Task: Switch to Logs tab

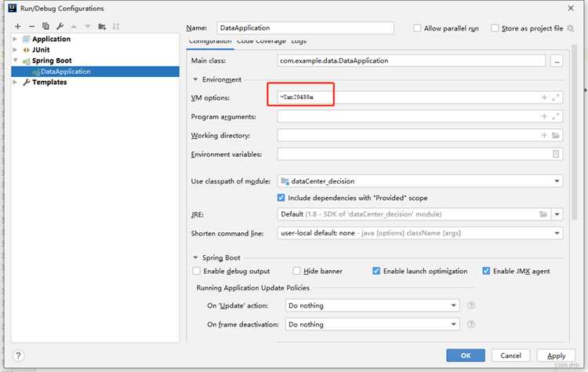Action: (x=299, y=42)
